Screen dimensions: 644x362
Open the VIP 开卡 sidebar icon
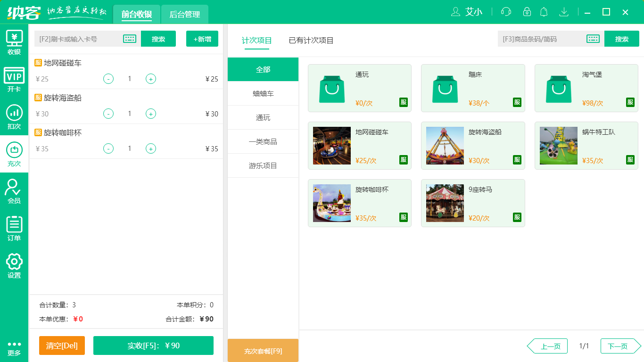pos(14,79)
